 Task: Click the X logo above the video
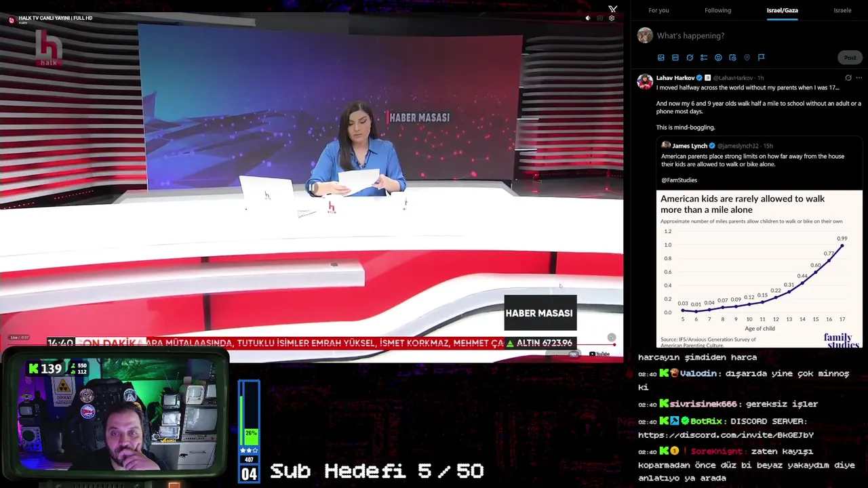[x=613, y=9]
